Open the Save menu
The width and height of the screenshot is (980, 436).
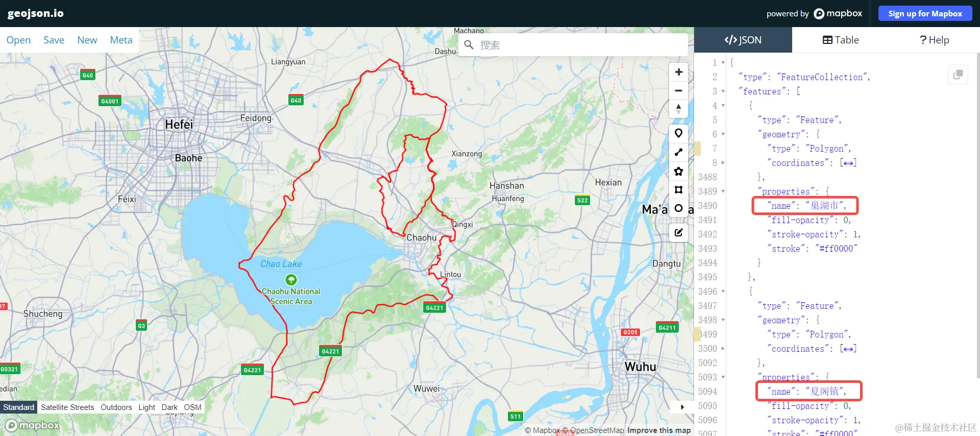pos(54,40)
